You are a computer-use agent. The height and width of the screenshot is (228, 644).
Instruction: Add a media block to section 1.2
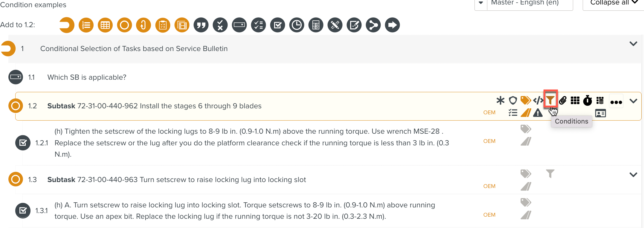[182, 25]
